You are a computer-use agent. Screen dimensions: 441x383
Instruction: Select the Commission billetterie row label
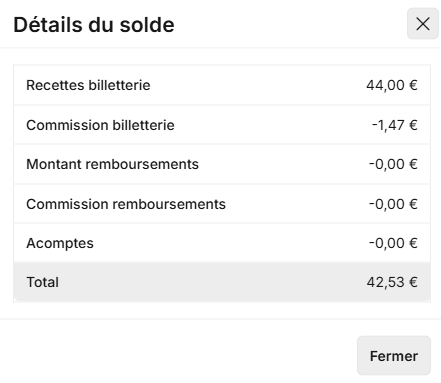[100, 125]
